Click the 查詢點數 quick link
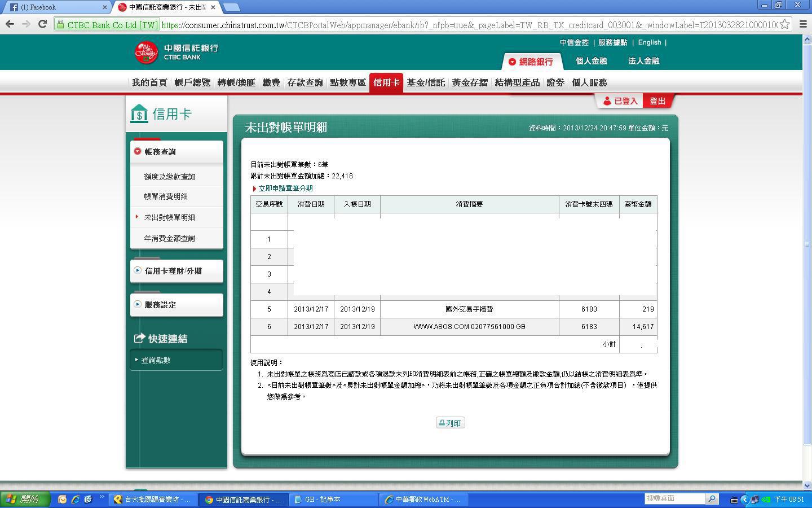The image size is (812, 508). (156, 360)
